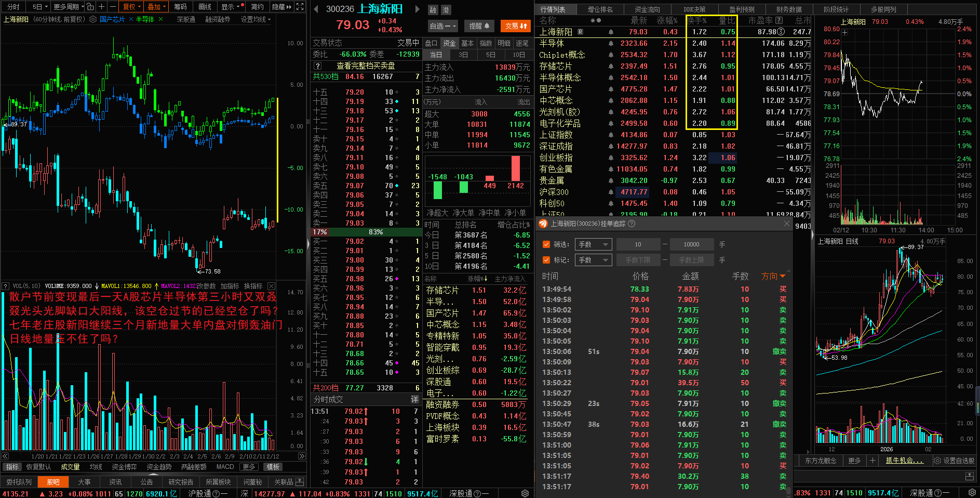
Task: Click help icon in 挂单追踪 title
Action: click(632, 224)
